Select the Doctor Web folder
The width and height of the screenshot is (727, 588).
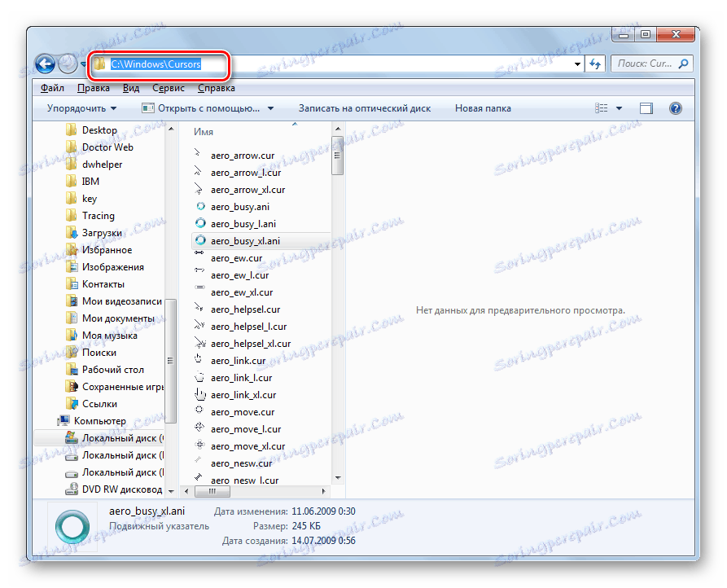[107, 147]
